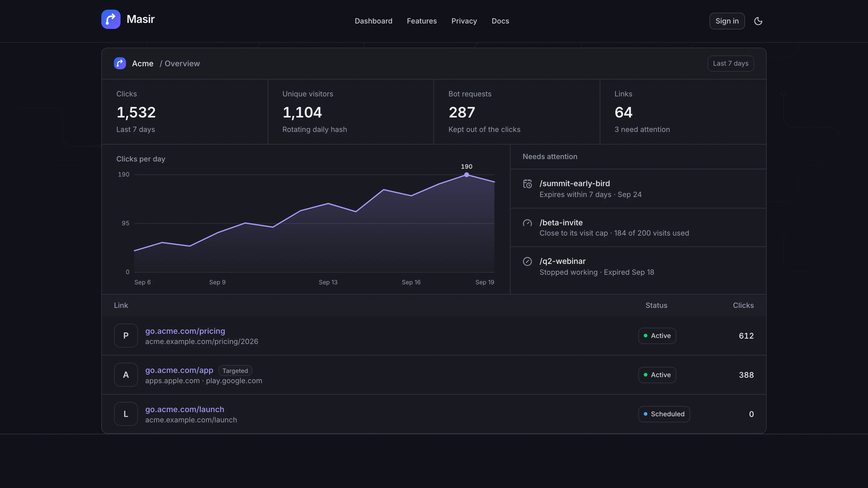The image size is (868, 488).
Task: Click the Clicks column header in table
Action: click(x=743, y=305)
